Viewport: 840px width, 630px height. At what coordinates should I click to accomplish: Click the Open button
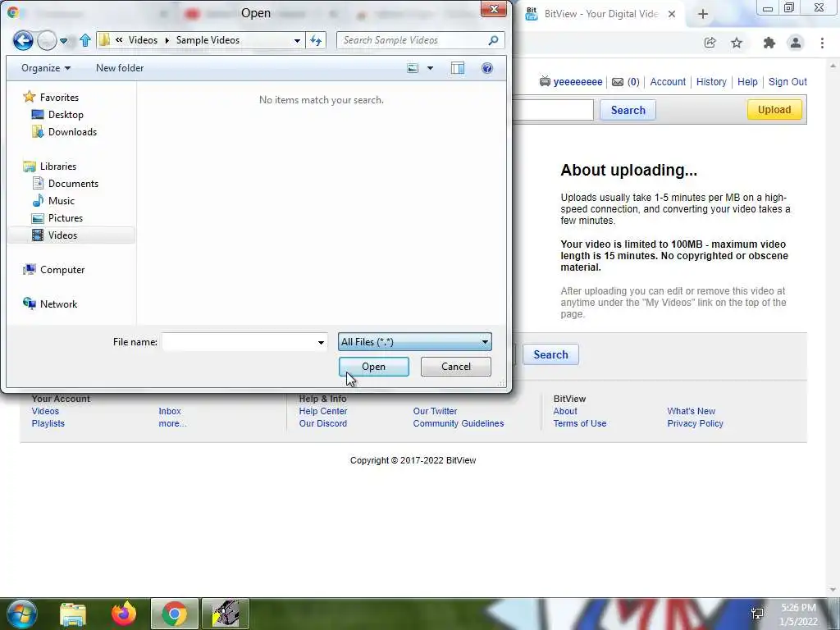(x=374, y=367)
